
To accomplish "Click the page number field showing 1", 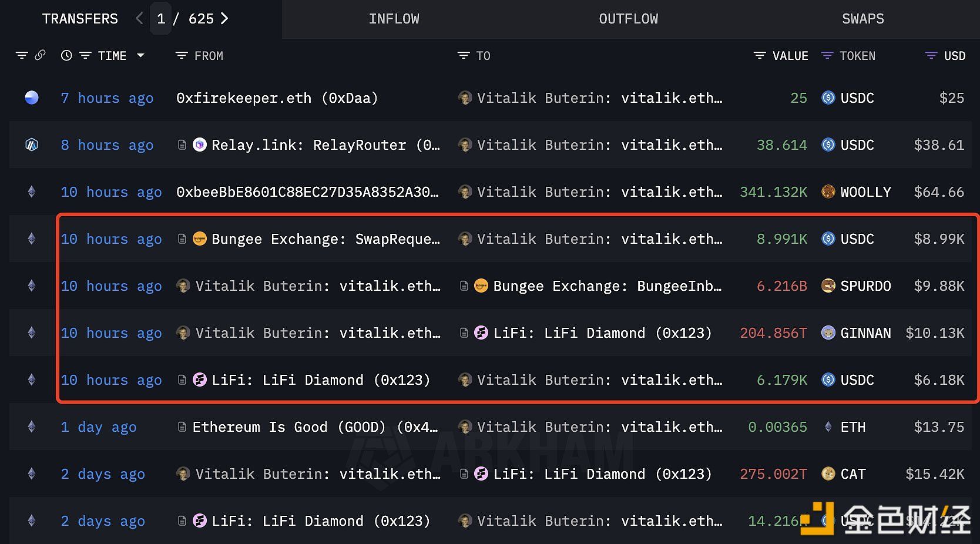I will [x=161, y=18].
